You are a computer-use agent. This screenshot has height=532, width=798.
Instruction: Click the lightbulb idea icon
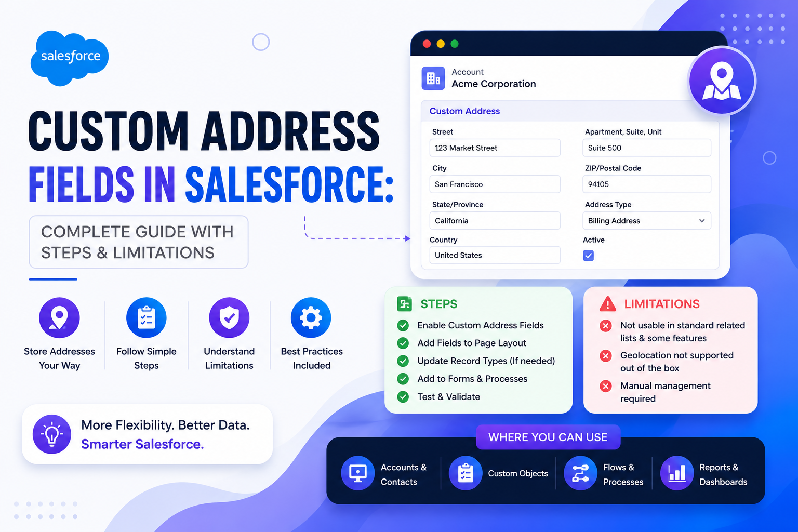tap(52, 434)
